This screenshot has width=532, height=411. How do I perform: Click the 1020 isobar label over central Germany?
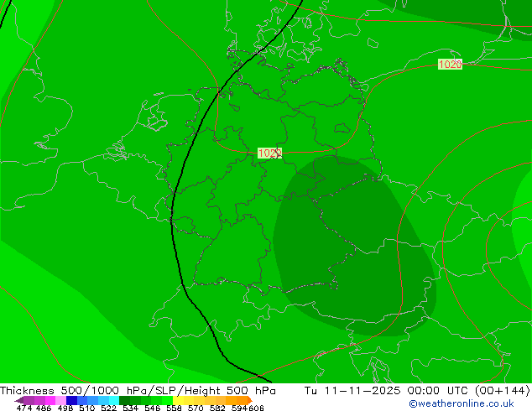click(269, 153)
